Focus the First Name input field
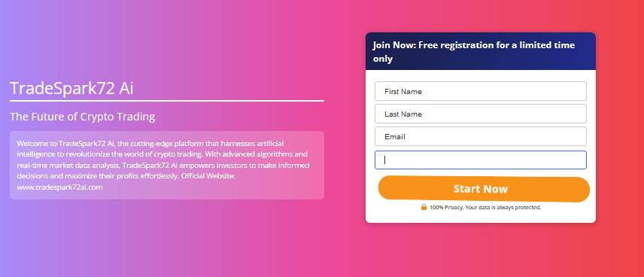This screenshot has width=644, height=277. coord(481,91)
